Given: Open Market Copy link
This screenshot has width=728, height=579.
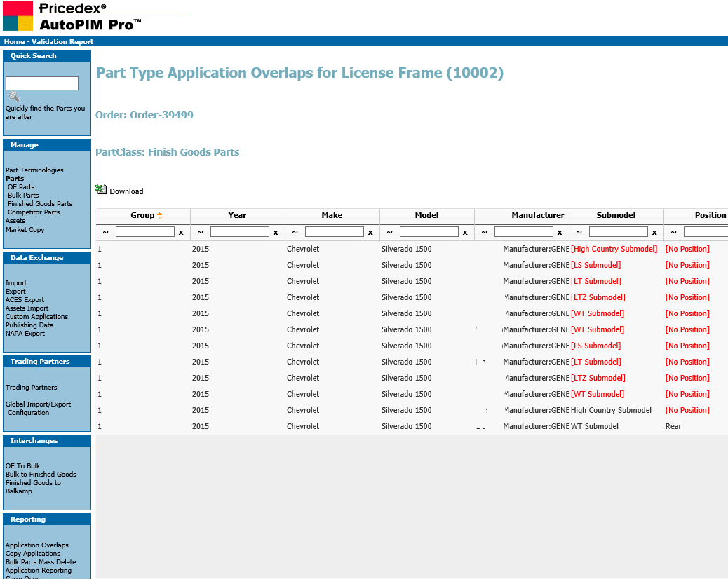Looking at the screenshot, I should tap(25, 230).
